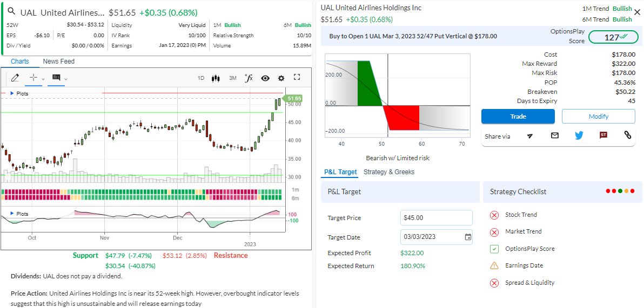The width and height of the screenshot is (644, 308).
Task: Toggle the eye visibility icon on chart
Action: point(265,78)
